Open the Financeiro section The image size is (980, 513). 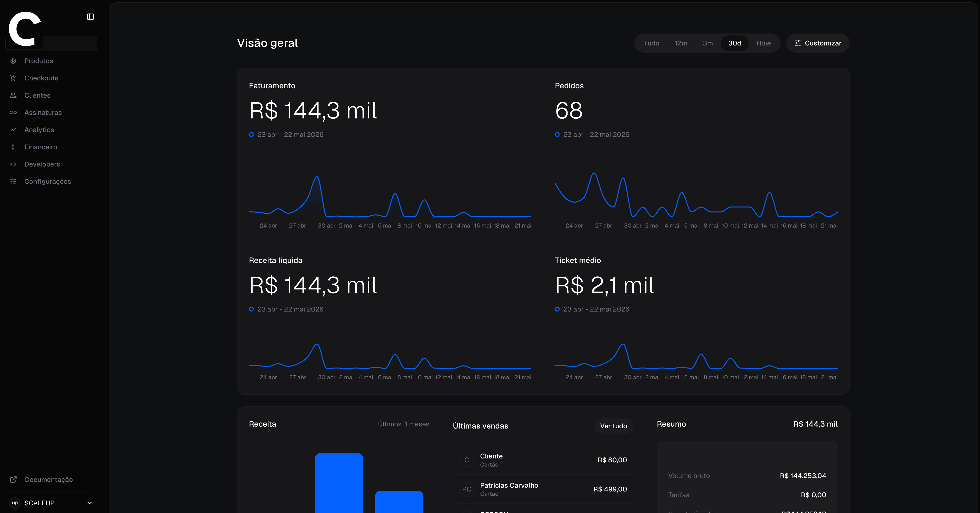point(41,147)
